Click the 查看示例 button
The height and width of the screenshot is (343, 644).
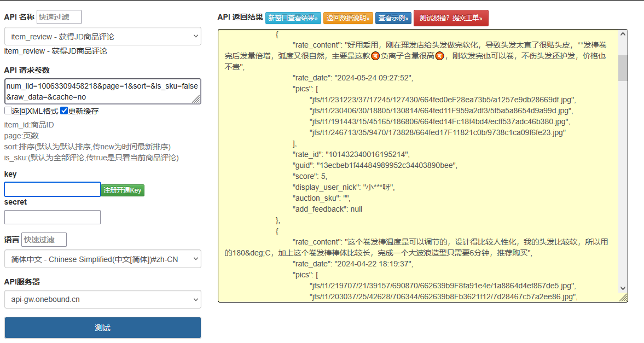pyautogui.click(x=393, y=18)
